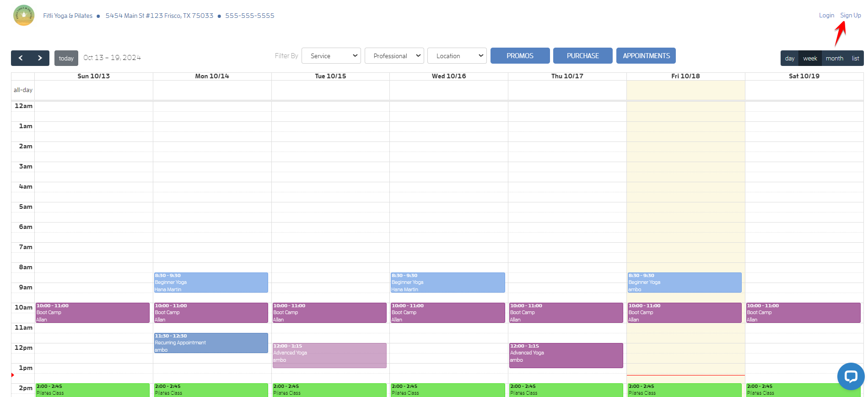Select Tue 10/15 column header
This screenshot has height=397, width=868.
tap(330, 76)
